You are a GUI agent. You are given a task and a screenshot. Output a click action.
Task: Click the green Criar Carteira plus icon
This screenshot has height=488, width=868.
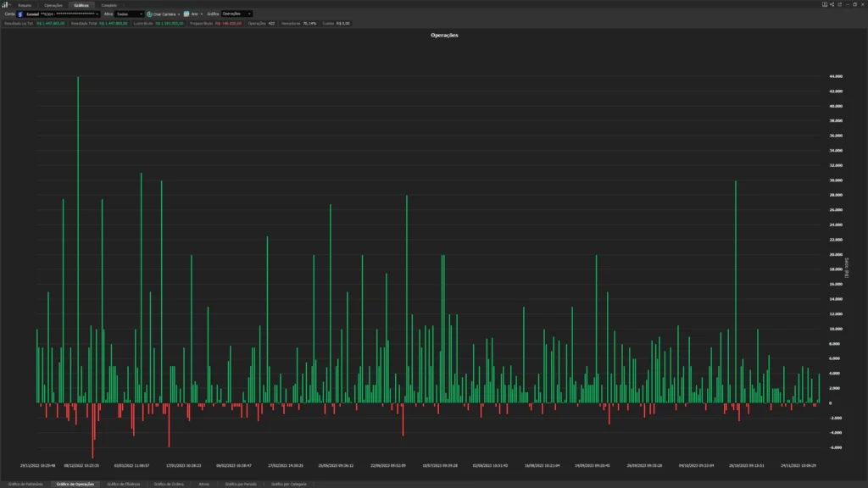(x=149, y=14)
